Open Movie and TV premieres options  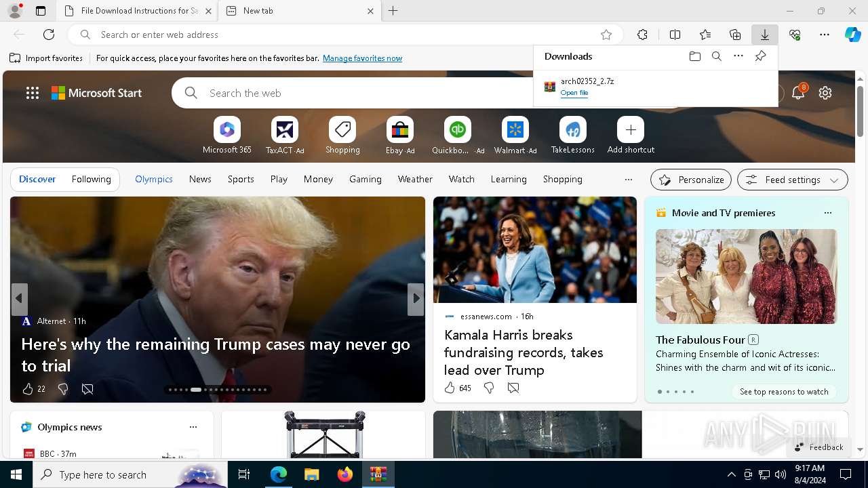point(827,213)
